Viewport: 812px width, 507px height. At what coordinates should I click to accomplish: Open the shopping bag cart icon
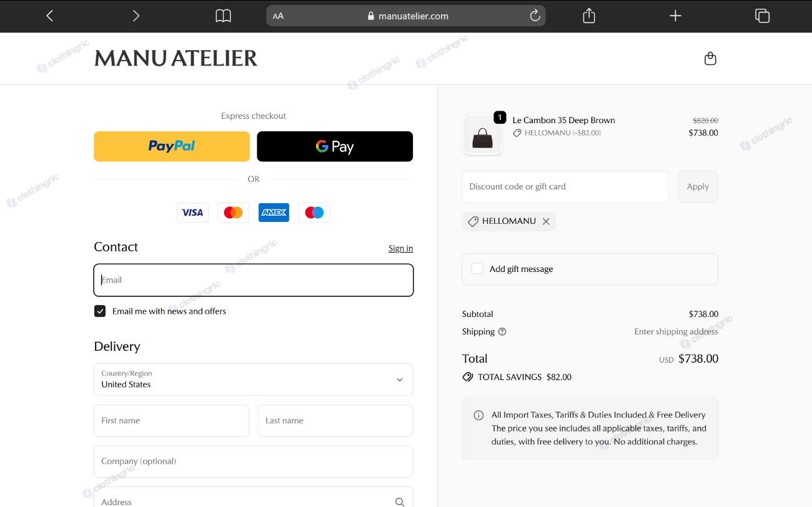tap(710, 59)
